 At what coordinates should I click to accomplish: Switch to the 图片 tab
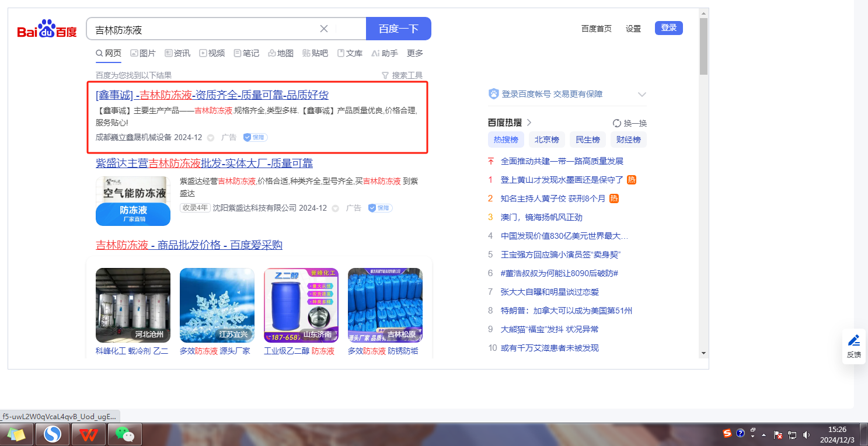[x=143, y=53]
